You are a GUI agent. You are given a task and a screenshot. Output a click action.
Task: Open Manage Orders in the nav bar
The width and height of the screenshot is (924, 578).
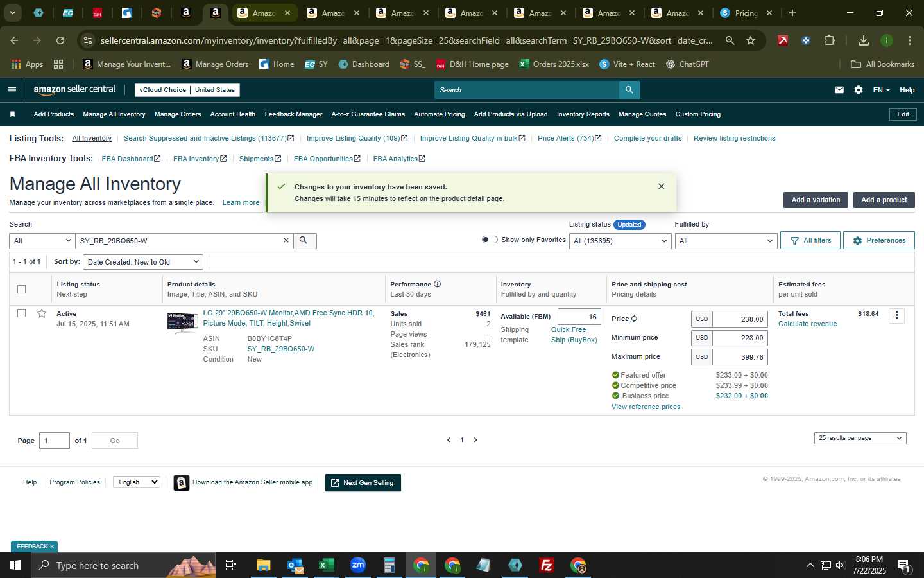(178, 114)
